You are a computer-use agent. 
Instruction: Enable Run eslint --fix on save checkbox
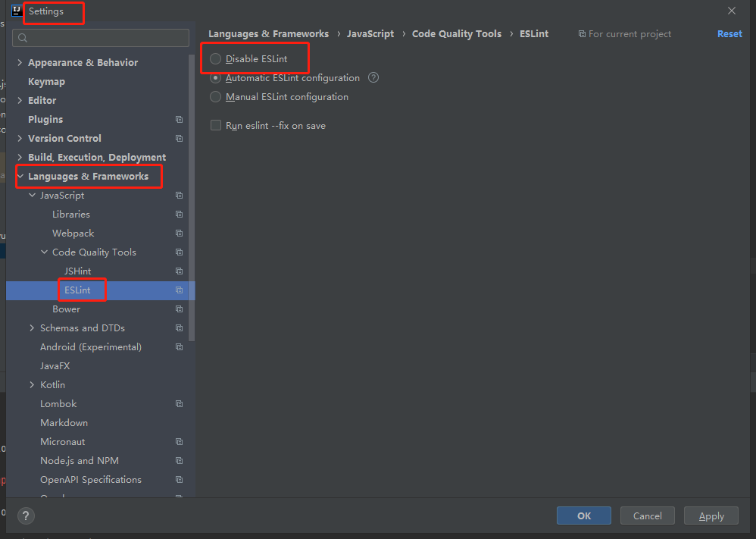click(216, 125)
